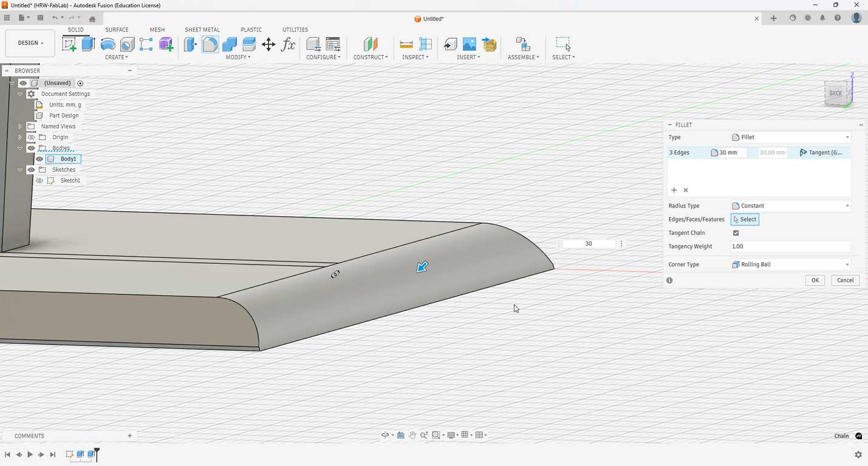Screen dimensions: 868x466
Task: Open the Corner Type dropdown
Action: [x=790, y=265]
